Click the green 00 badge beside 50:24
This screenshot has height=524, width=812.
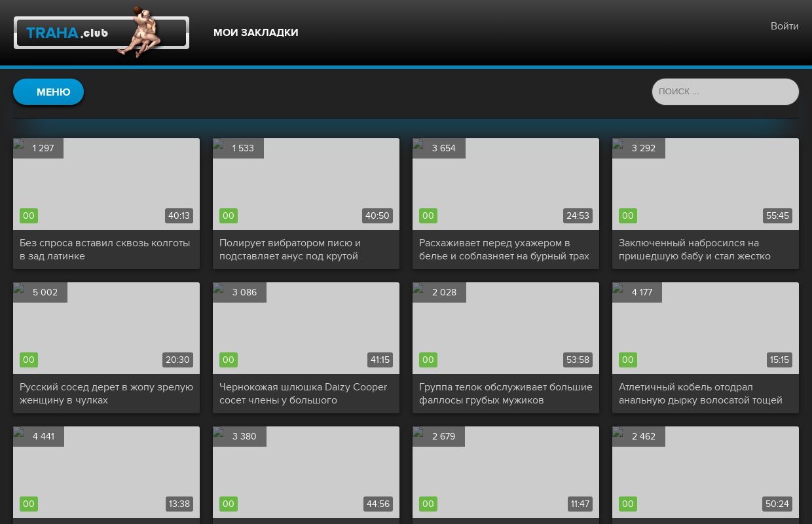click(x=627, y=504)
